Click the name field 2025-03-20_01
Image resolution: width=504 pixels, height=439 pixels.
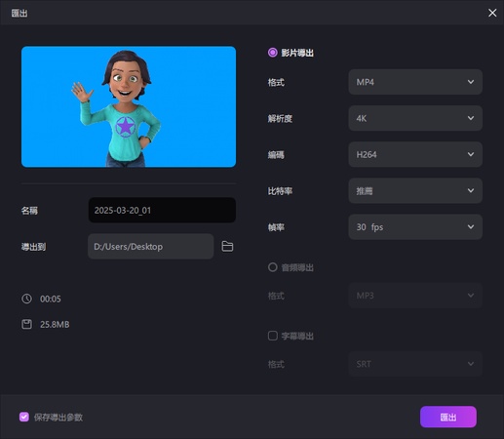(162, 210)
